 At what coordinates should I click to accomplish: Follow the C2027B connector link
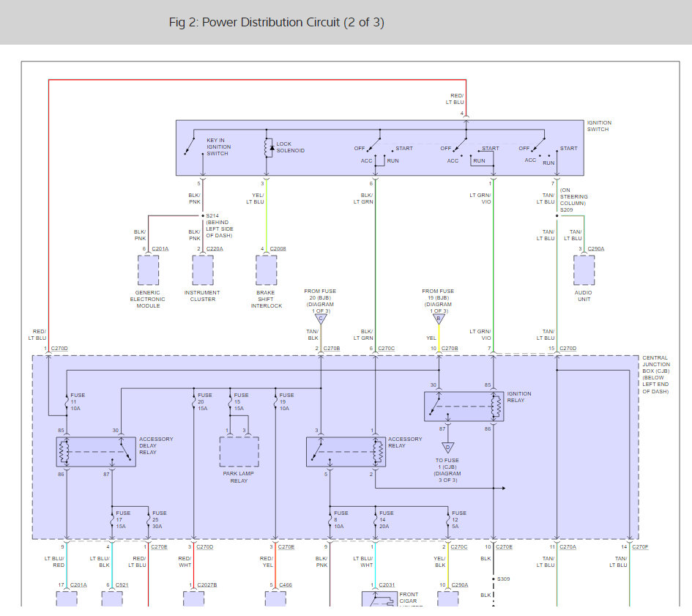tap(208, 585)
